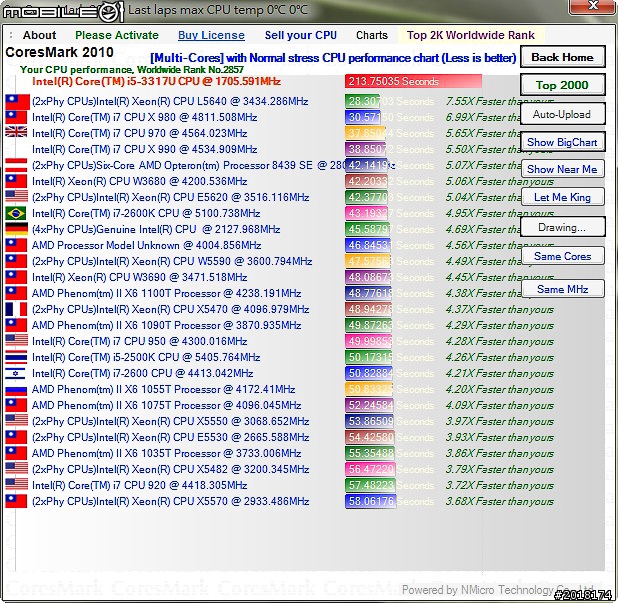Click US flag beside i7 CPU 950 row
618x603 pixels.
click(x=17, y=341)
